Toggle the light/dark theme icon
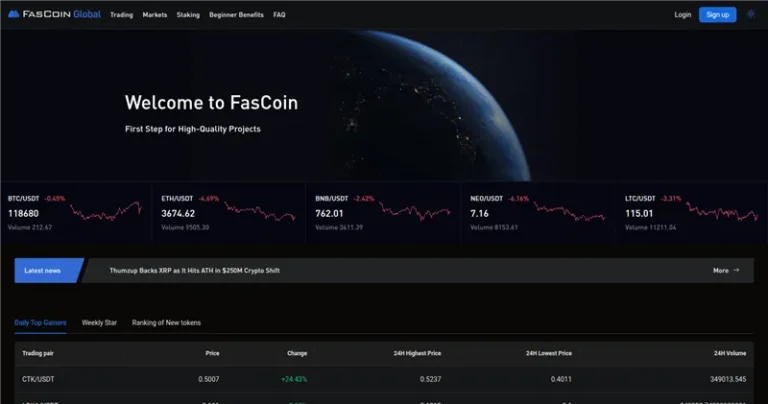The height and width of the screenshot is (404, 768). (x=751, y=14)
